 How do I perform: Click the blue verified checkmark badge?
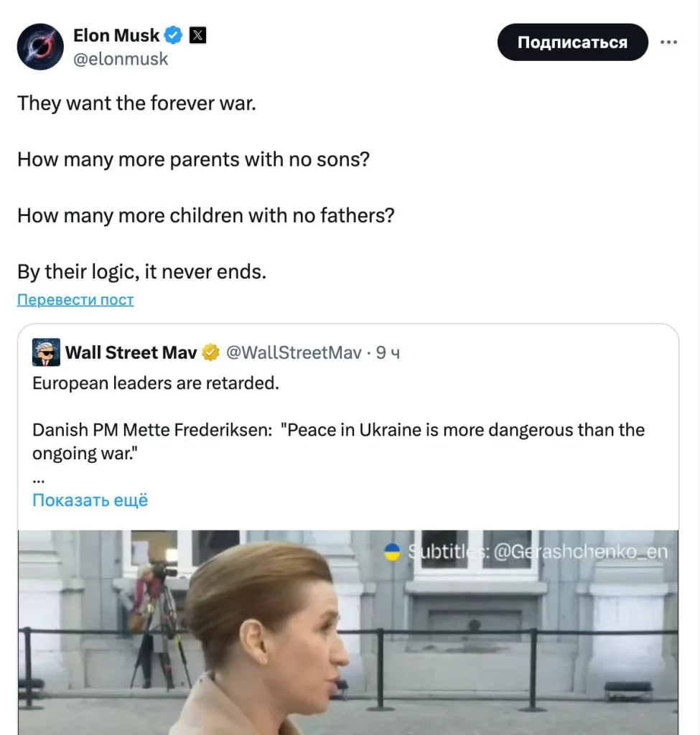(174, 35)
